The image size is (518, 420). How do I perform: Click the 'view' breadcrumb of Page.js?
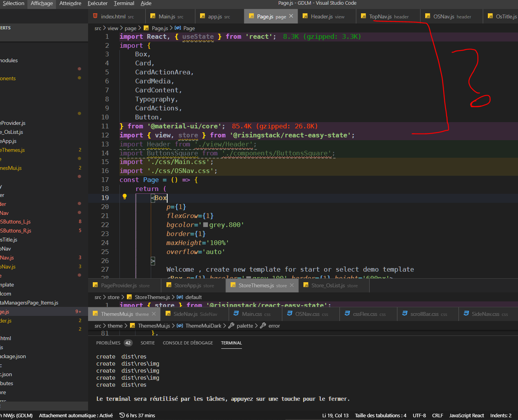click(113, 28)
